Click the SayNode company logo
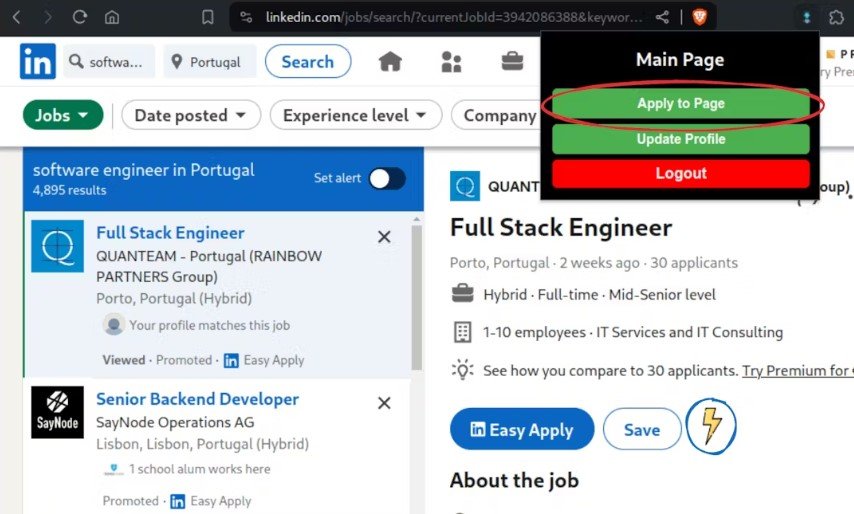The height and width of the screenshot is (514, 854). click(x=57, y=412)
